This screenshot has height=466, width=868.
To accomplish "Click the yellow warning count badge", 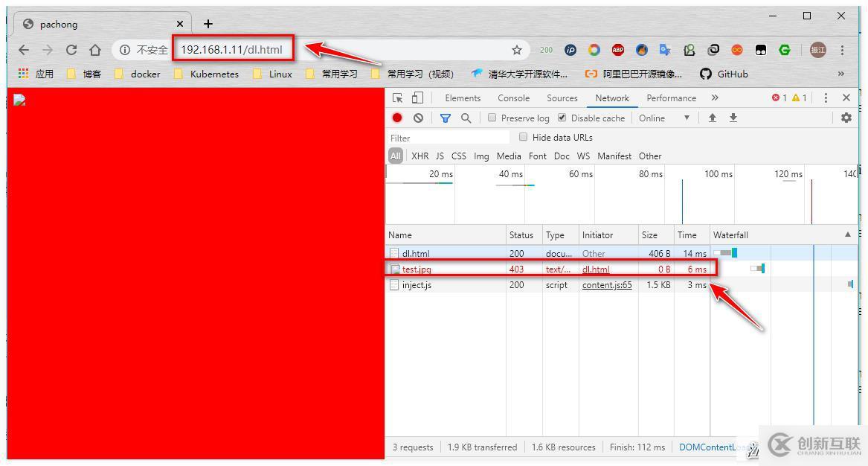I will [x=799, y=98].
